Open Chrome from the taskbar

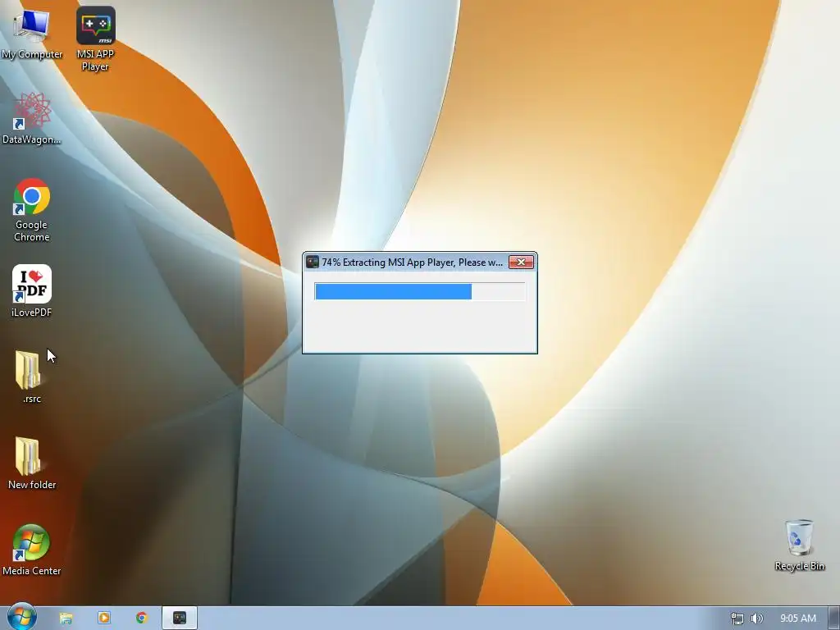pos(141,619)
